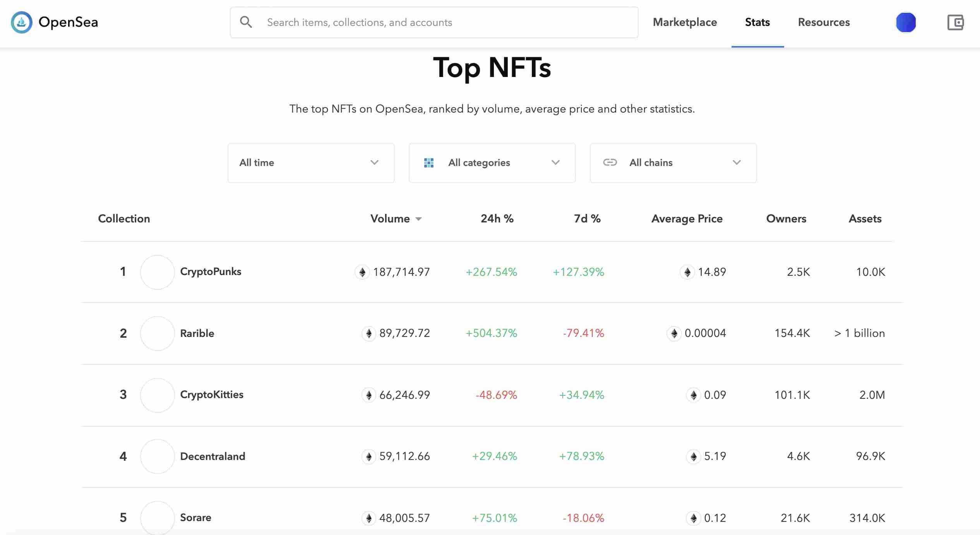
Task: Click the +34.94% 7d change
Action: 581,395
